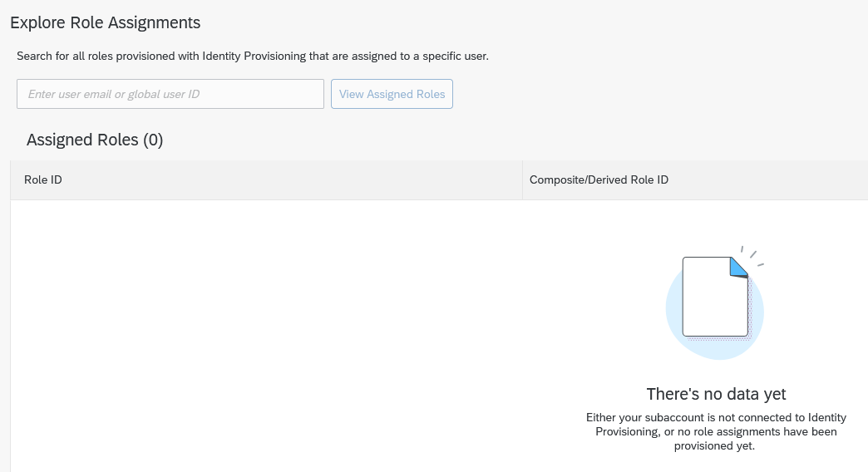Click the blank document illustration icon
The height and width of the screenshot is (472, 868).
tap(715, 297)
